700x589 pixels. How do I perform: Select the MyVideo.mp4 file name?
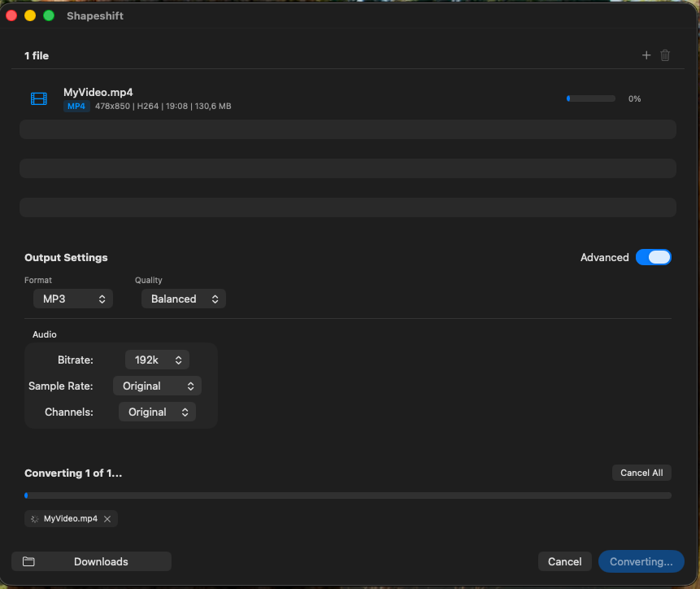point(98,93)
